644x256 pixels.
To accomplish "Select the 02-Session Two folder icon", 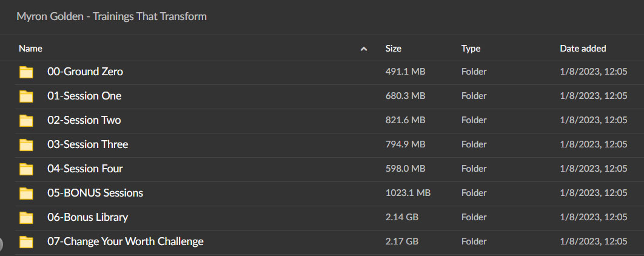I will 26,120.
